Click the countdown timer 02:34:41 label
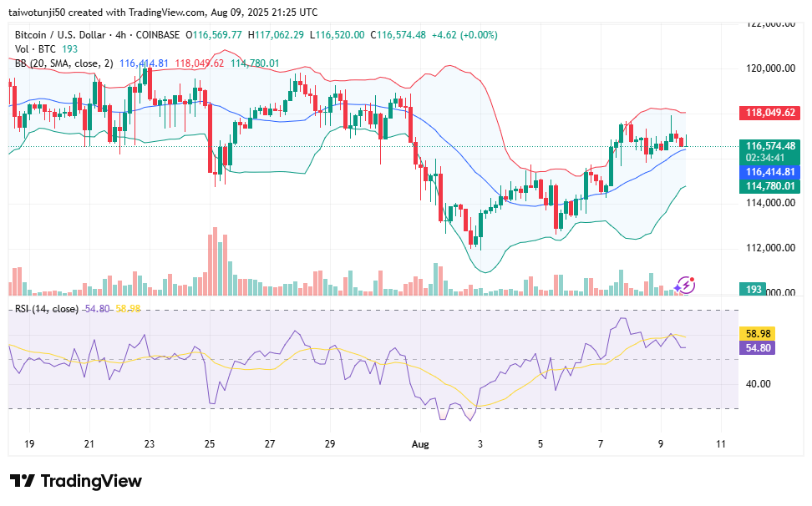The height and width of the screenshot is (506, 812). [x=765, y=158]
